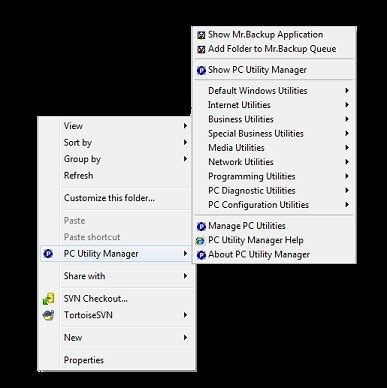Open the Group by submenu arrow

(x=185, y=159)
